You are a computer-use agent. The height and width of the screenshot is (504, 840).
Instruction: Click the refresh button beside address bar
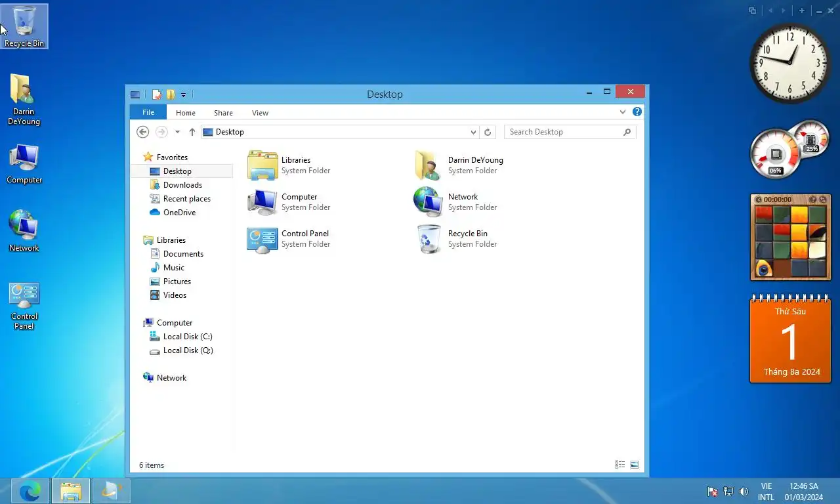pyautogui.click(x=488, y=132)
